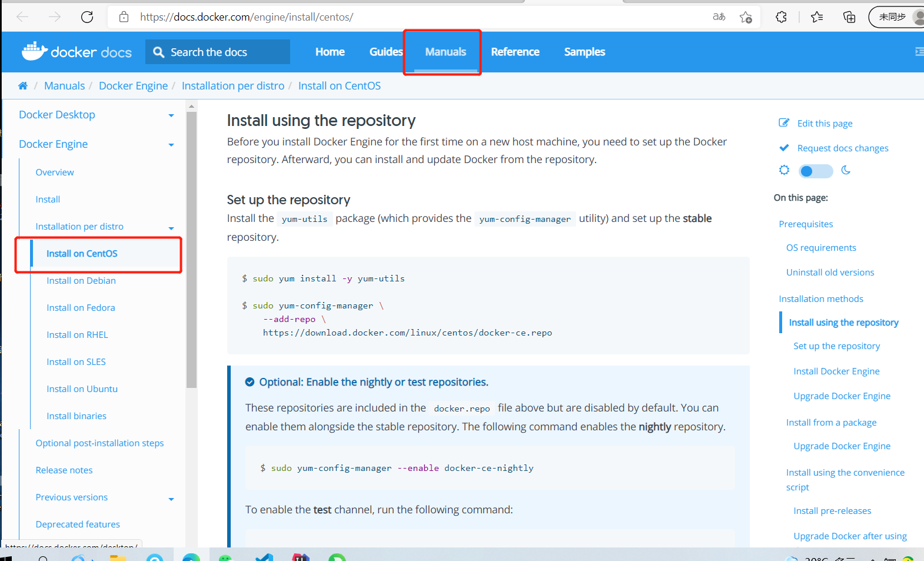Select Install on Fedora sidebar item

click(81, 308)
